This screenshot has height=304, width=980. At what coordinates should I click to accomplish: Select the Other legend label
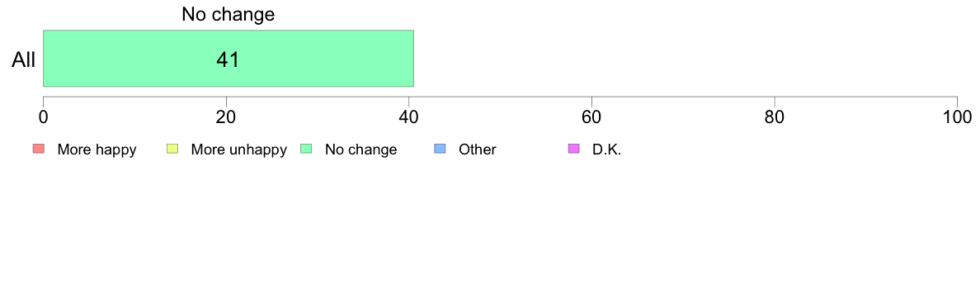tap(478, 150)
